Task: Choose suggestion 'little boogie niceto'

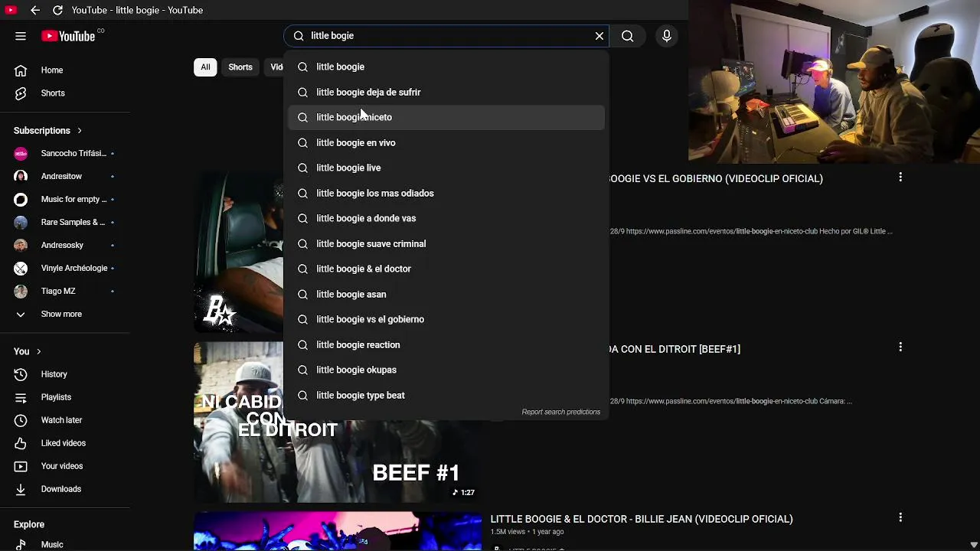Action: (446, 117)
